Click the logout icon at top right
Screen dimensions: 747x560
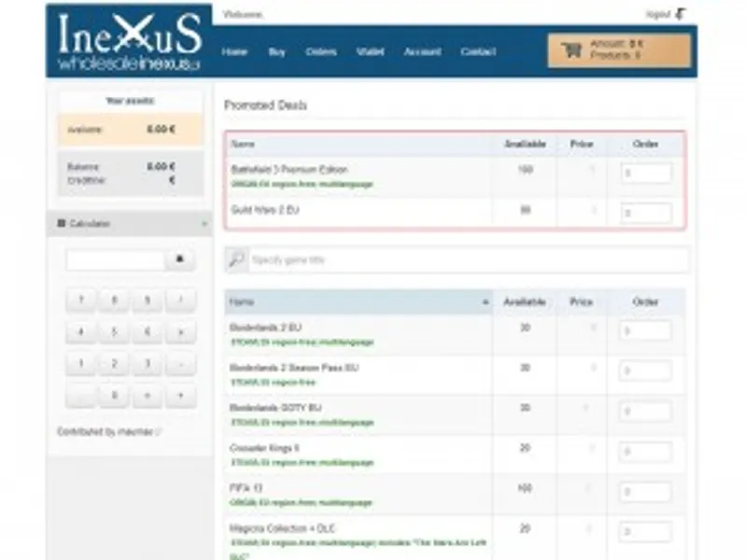[x=680, y=14]
